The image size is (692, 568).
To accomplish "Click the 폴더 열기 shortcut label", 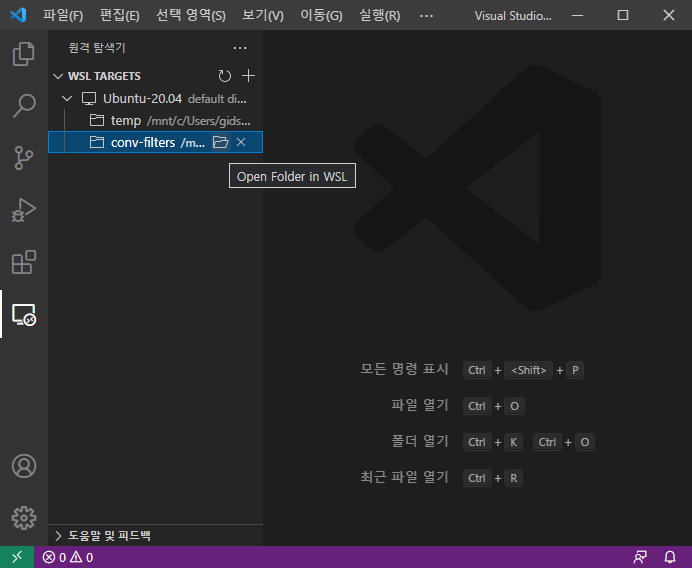I will click(420, 441).
